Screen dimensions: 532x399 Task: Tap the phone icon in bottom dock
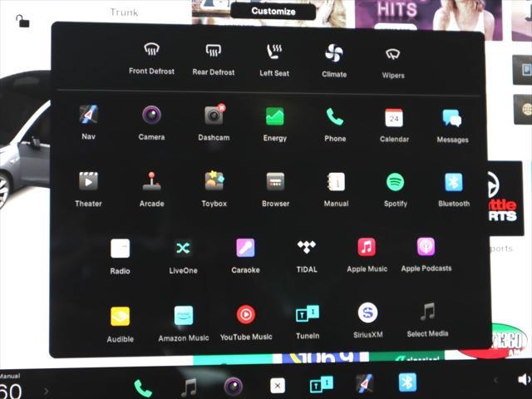click(x=143, y=388)
